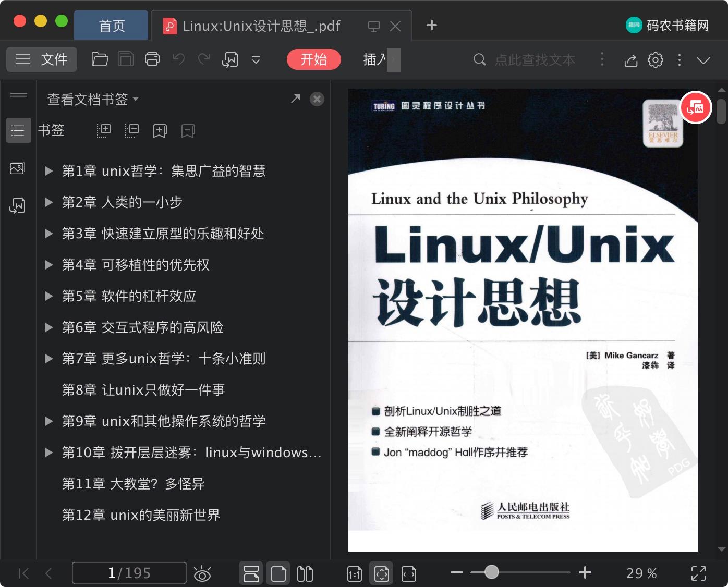Open settings with the gear icon
This screenshot has height=587, width=728.
(x=656, y=60)
